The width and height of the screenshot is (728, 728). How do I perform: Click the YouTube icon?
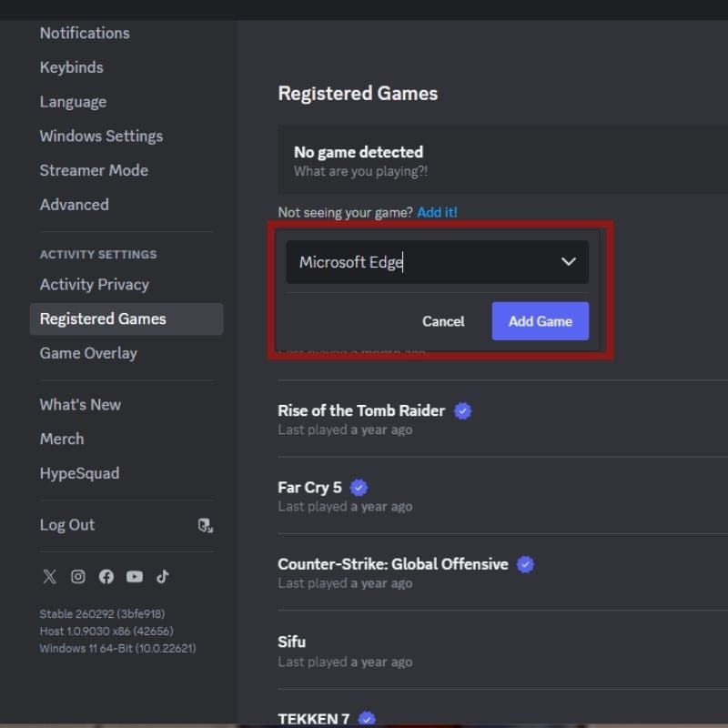[135, 576]
